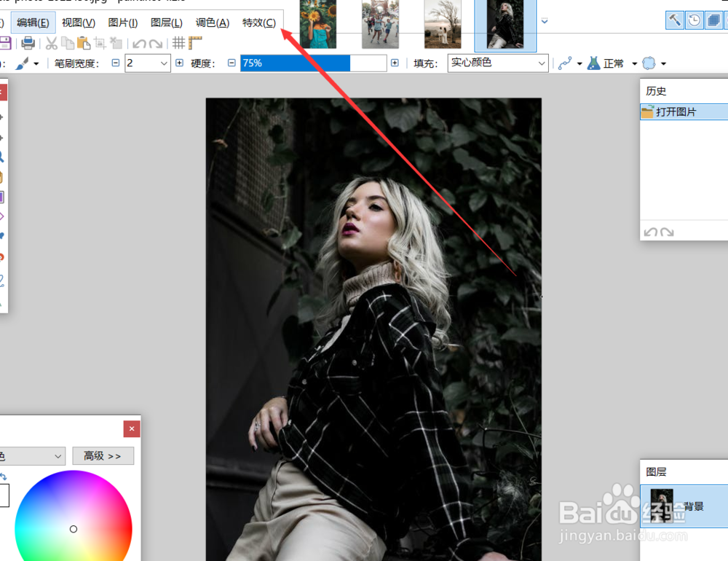Screen dimensions: 728x561
Task: Open the 编辑(E) menu
Action: pyautogui.click(x=33, y=23)
